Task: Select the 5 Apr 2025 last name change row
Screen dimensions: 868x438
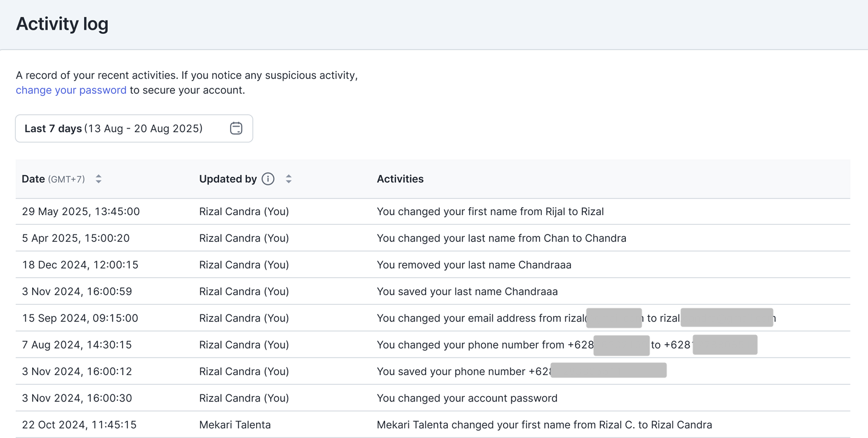Action: (x=501, y=238)
